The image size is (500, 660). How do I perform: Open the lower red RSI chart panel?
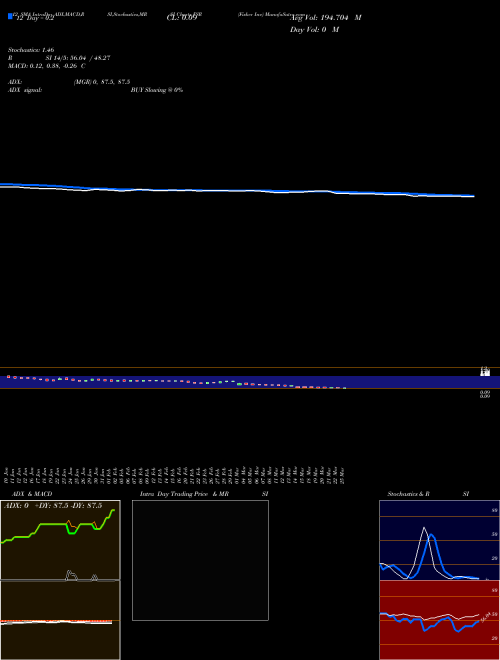(439, 620)
